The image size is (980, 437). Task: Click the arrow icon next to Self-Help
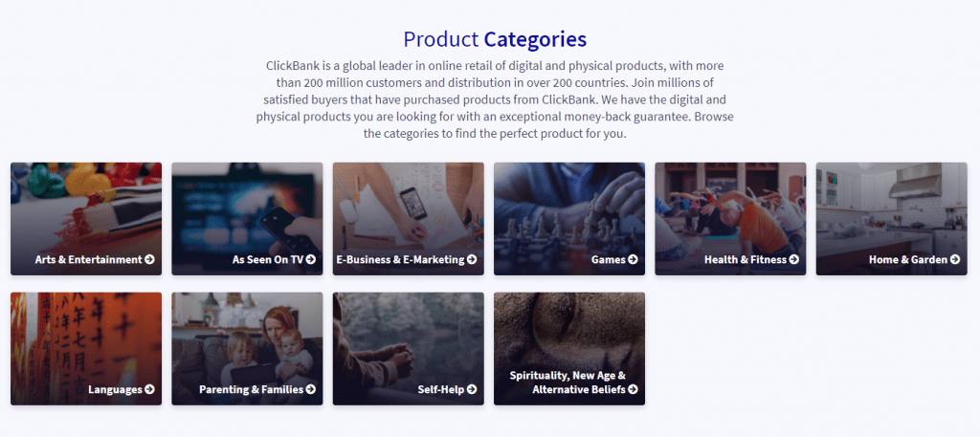(x=472, y=390)
